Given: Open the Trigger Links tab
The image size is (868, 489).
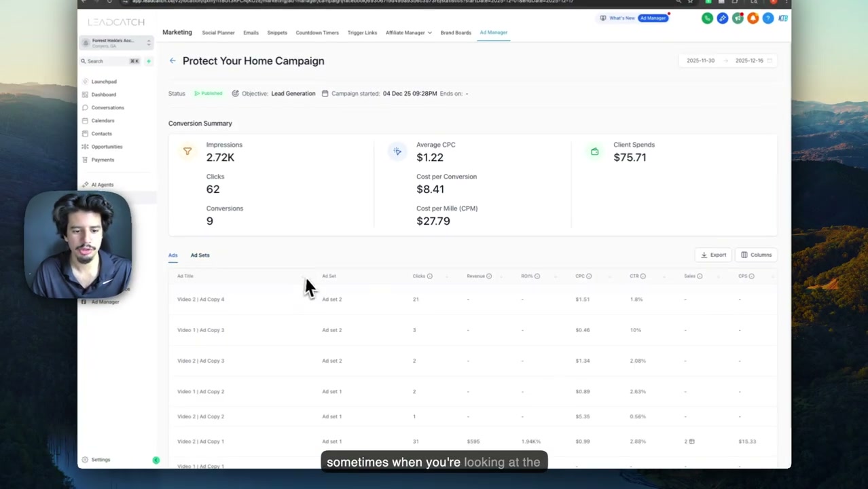Looking at the screenshot, I should click(362, 33).
